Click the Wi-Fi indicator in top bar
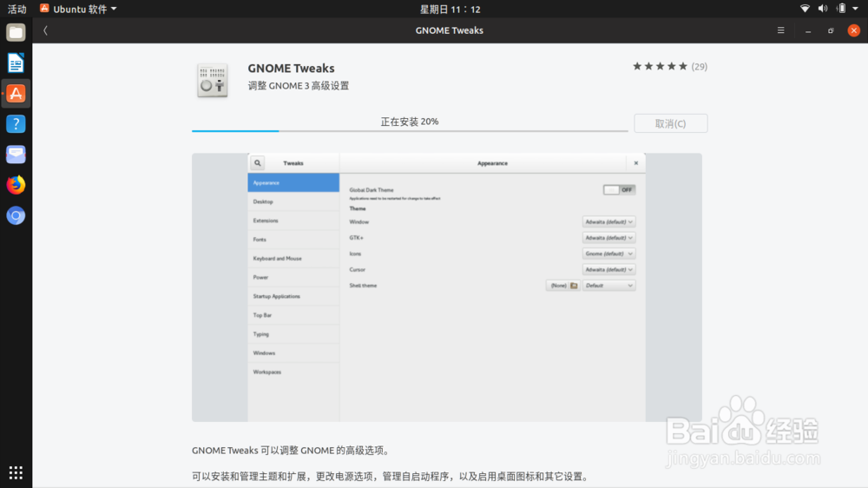868x488 pixels. (x=805, y=9)
